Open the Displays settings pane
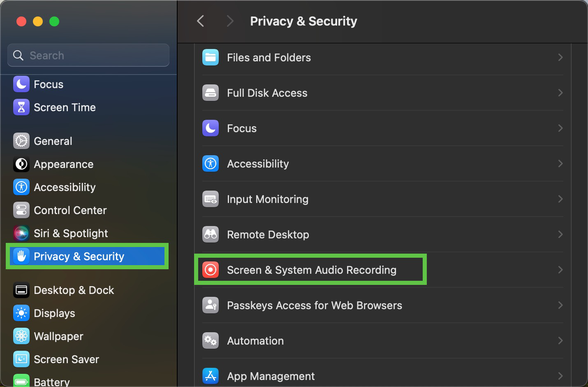The width and height of the screenshot is (588, 387). tap(54, 313)
